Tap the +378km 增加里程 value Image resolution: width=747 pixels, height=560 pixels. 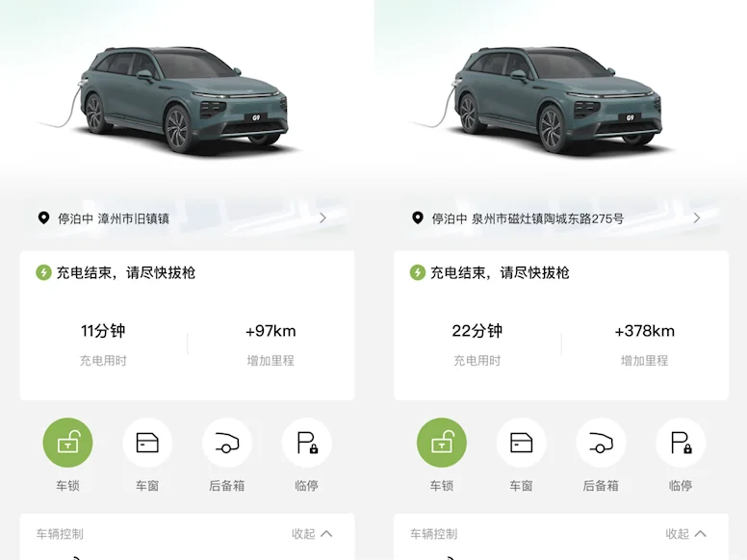645,331
